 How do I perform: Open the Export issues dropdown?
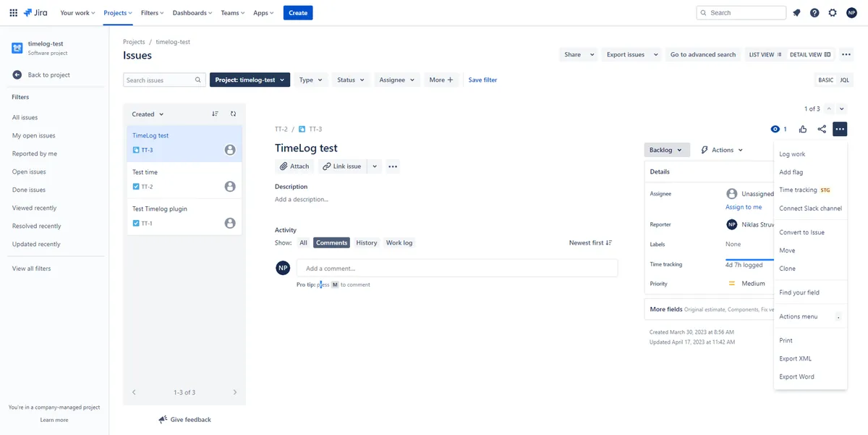click(631, 54)
